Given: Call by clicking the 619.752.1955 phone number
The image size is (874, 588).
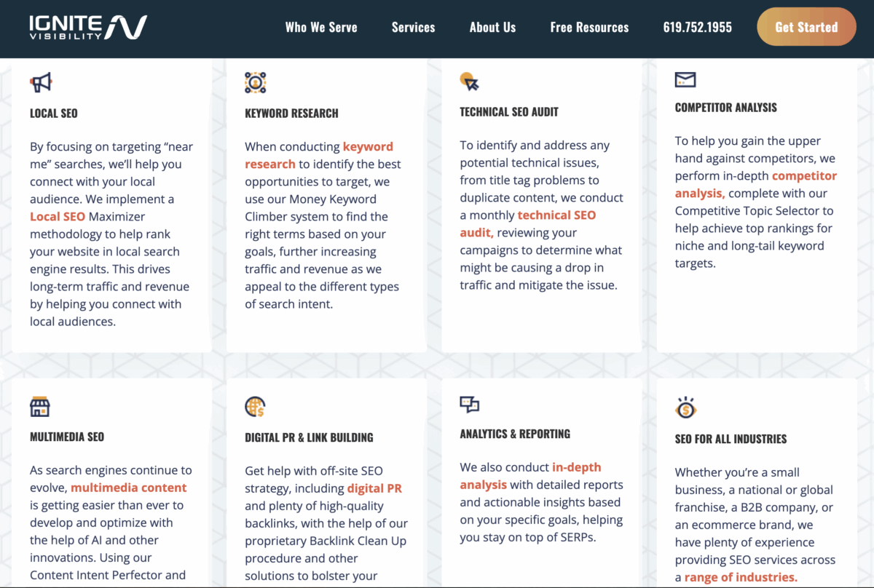Looking at the screenshot, I should [x=697, y=27].
